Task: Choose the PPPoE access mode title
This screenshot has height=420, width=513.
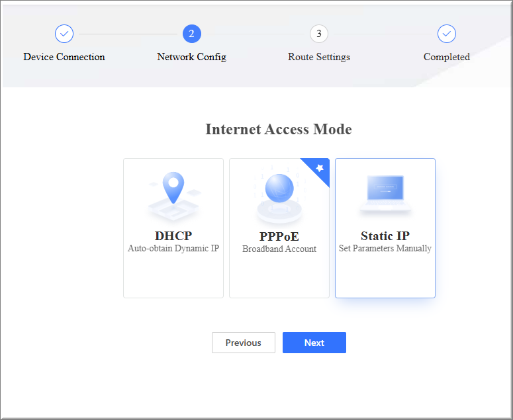Action: tap(279, 237)
